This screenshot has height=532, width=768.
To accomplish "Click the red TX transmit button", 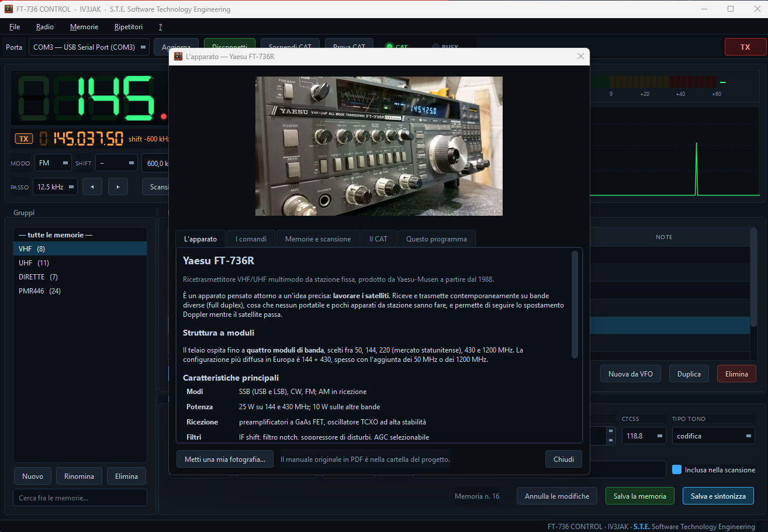I will coord(745,47).
